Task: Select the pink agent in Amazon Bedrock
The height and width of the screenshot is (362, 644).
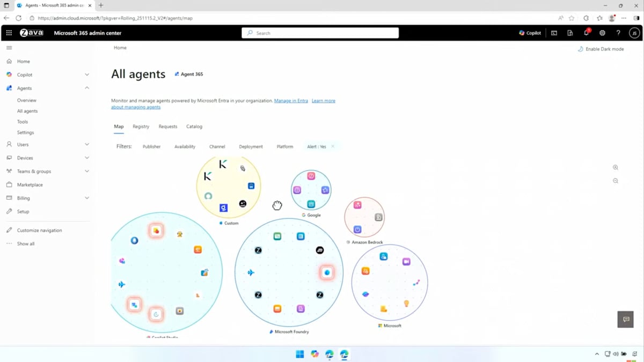Action: (357, 205)
